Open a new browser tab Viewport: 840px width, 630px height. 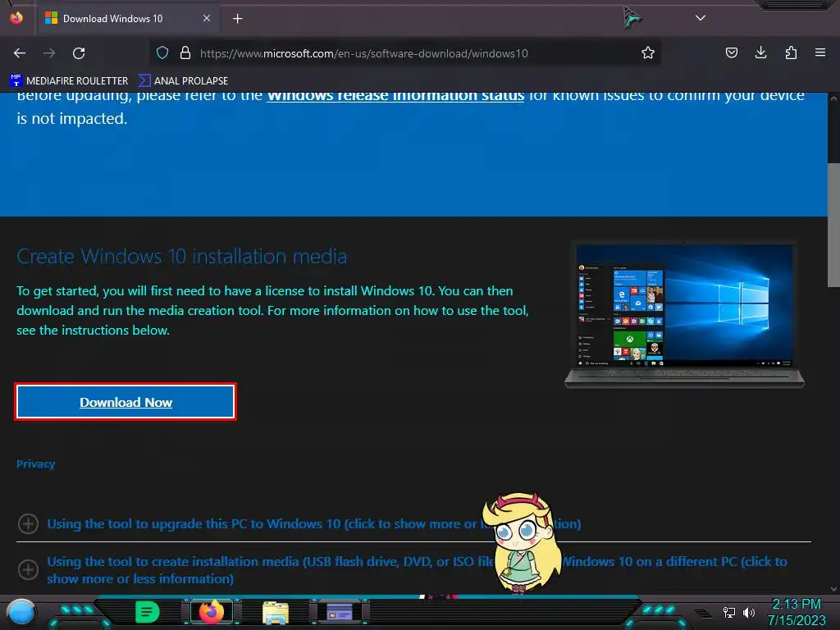(x=237, y=19)
